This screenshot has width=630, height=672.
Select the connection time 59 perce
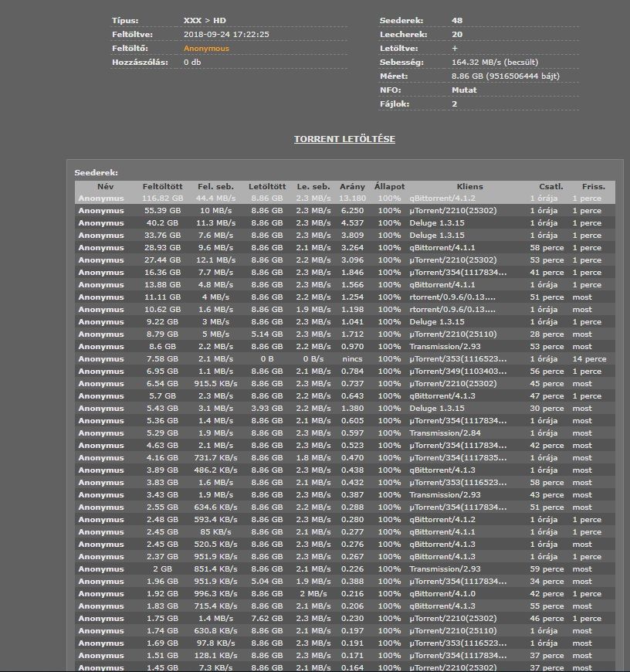pyautogui.click(x=547, y=569)
